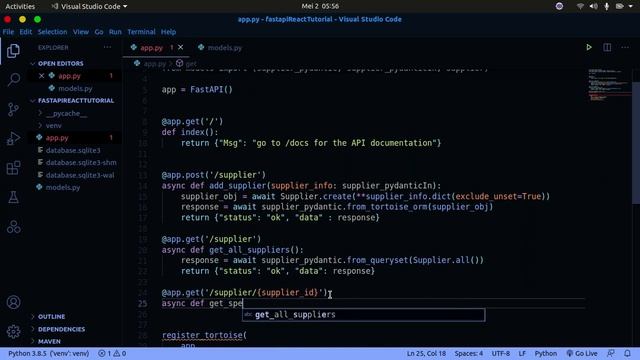Open the Testing flask view
640x360 pixels.
tap(13, 197)
